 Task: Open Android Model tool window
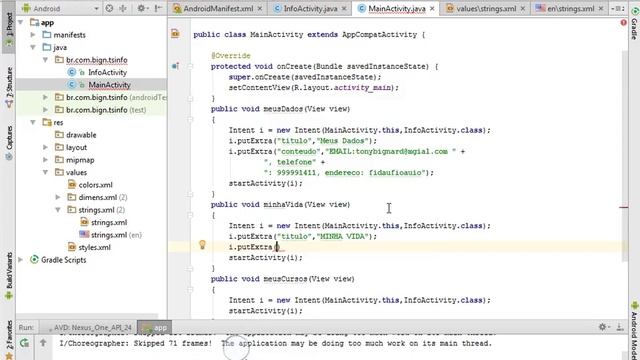pyautogui.click(x=634, y=331)
